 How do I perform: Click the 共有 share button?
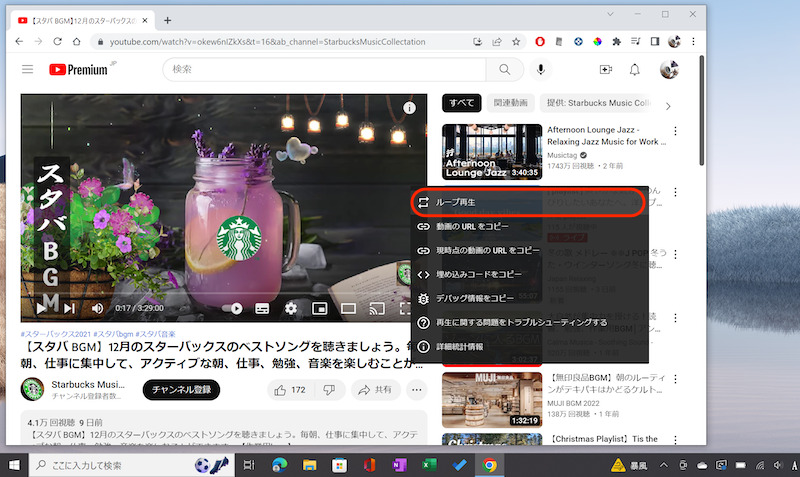(x=374, y=389)
